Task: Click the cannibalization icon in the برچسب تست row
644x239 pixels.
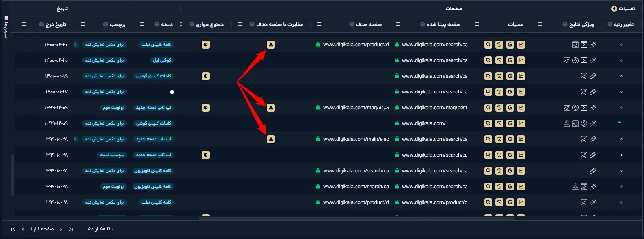Action: point(206,155)
